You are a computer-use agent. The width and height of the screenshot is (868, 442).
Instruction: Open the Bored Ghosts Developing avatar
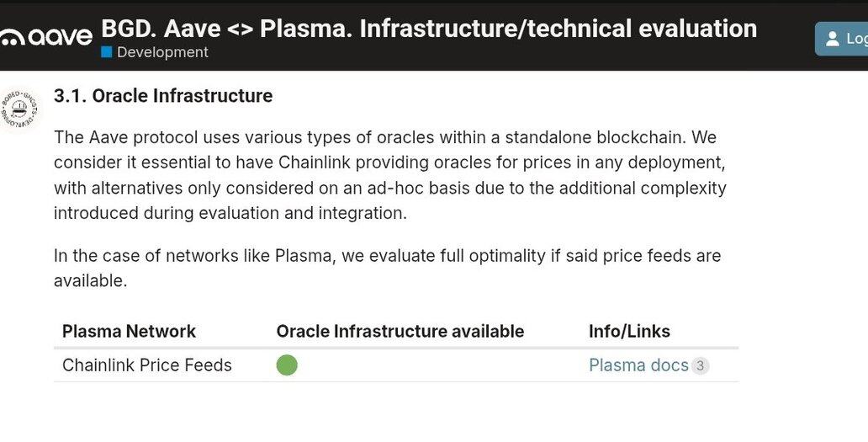coord(19,109)
